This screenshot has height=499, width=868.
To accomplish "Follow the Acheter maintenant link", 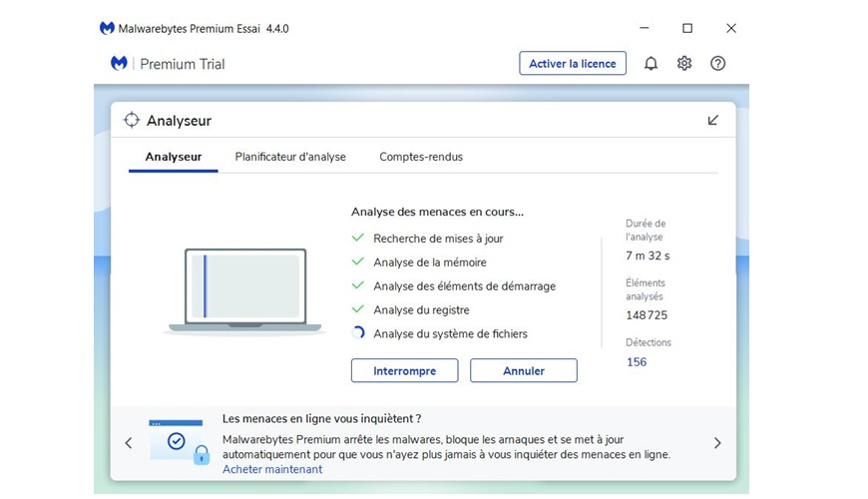I will (x=272, y=469).
